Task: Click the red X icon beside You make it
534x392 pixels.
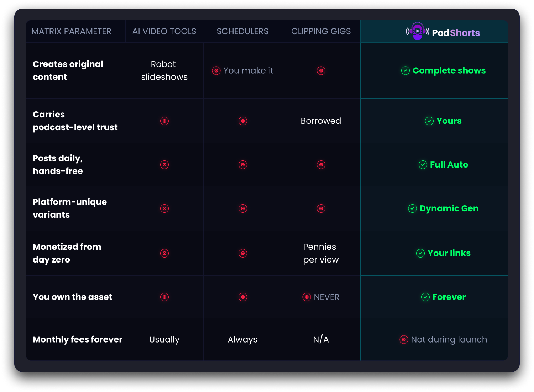Action: (216, 70)
